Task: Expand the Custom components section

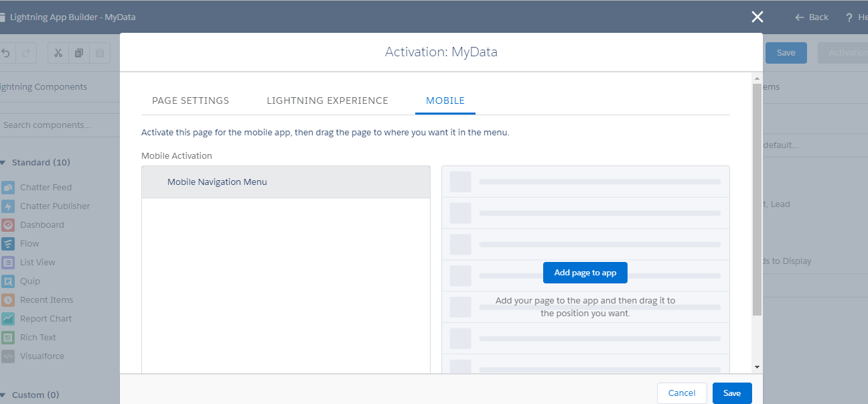Action: click(x=3, y=395)
